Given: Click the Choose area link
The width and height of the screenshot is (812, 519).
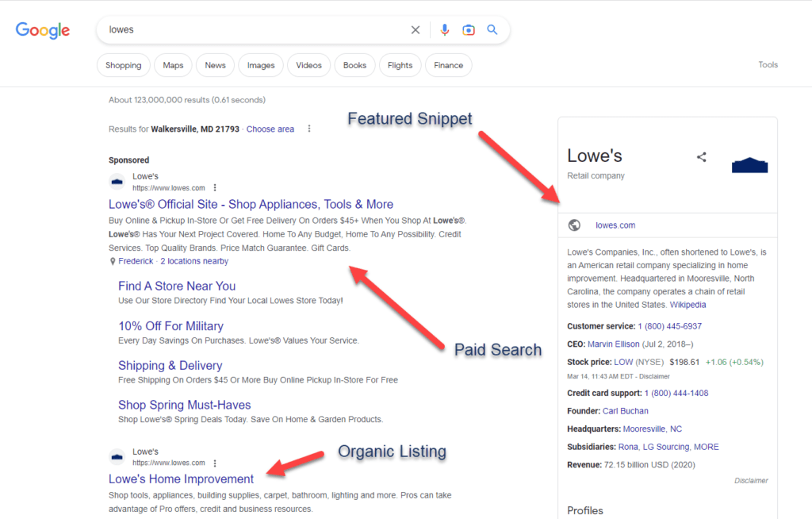Looking at the screenshot, I should 270,129.
